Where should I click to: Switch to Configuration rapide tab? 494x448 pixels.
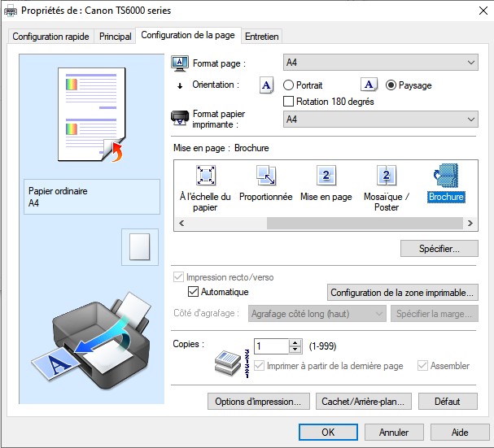click(50, 37)
